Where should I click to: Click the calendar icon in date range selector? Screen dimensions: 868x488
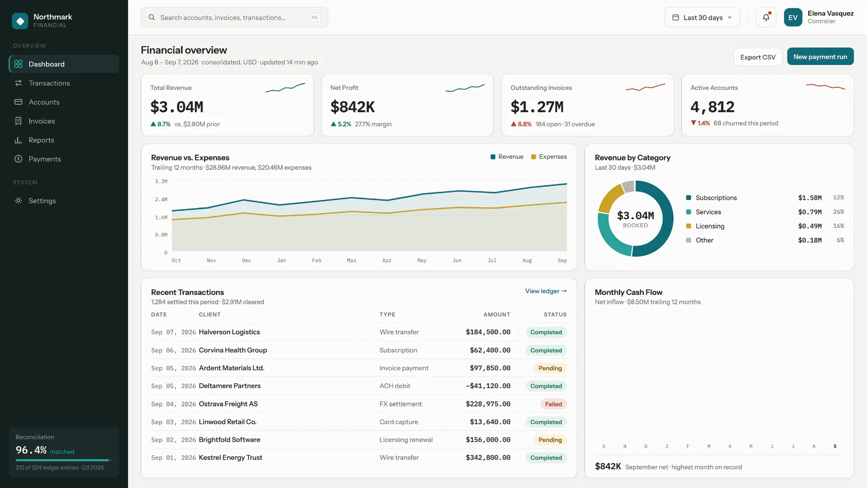tap(676, 17)
